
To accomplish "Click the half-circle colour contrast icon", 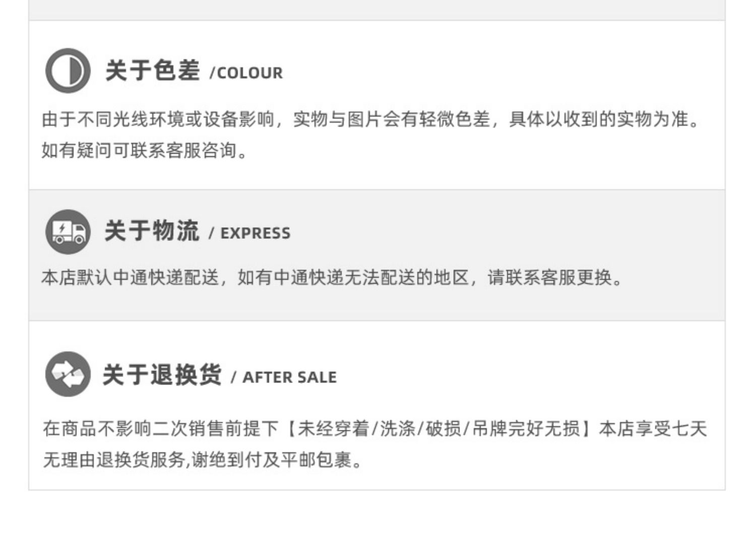I will tap(68, 71).
